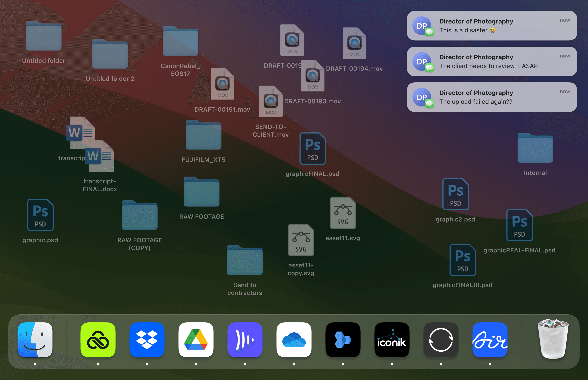This screenshot has height=380, width=588.
Task: Select the "Send to contractors" folder
Action: [244, 261]
